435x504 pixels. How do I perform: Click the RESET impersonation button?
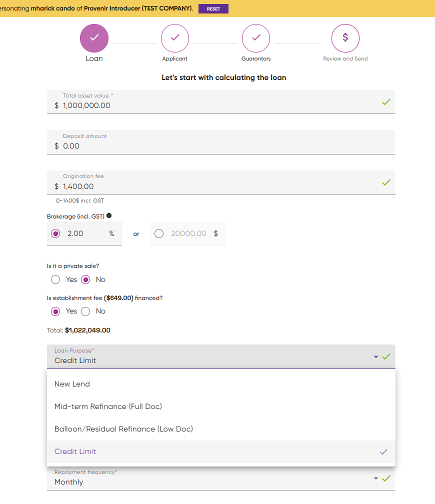[213, 8]
